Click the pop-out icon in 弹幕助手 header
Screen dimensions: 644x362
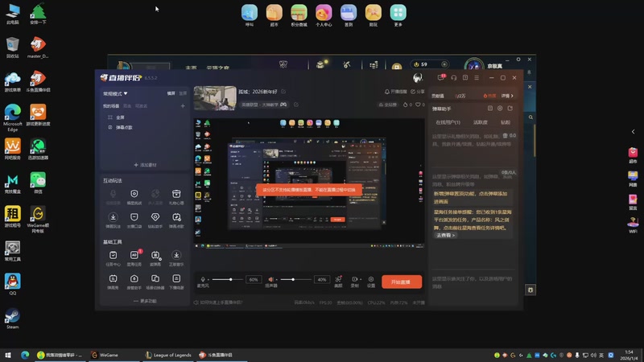click(510, 109)
